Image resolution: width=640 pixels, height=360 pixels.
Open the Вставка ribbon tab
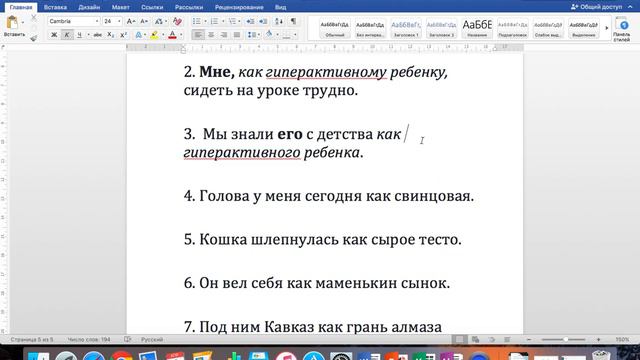tap(55, 7)
